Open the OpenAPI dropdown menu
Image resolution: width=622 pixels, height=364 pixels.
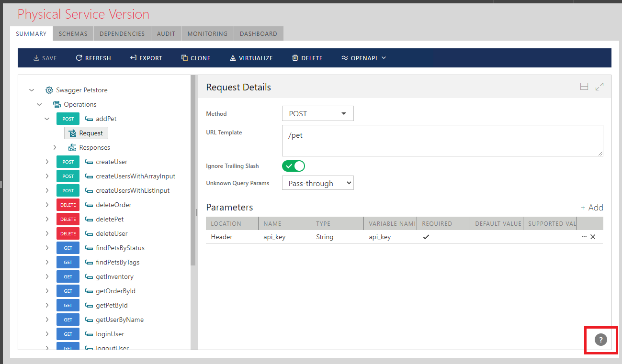click(x=363, y=58)
